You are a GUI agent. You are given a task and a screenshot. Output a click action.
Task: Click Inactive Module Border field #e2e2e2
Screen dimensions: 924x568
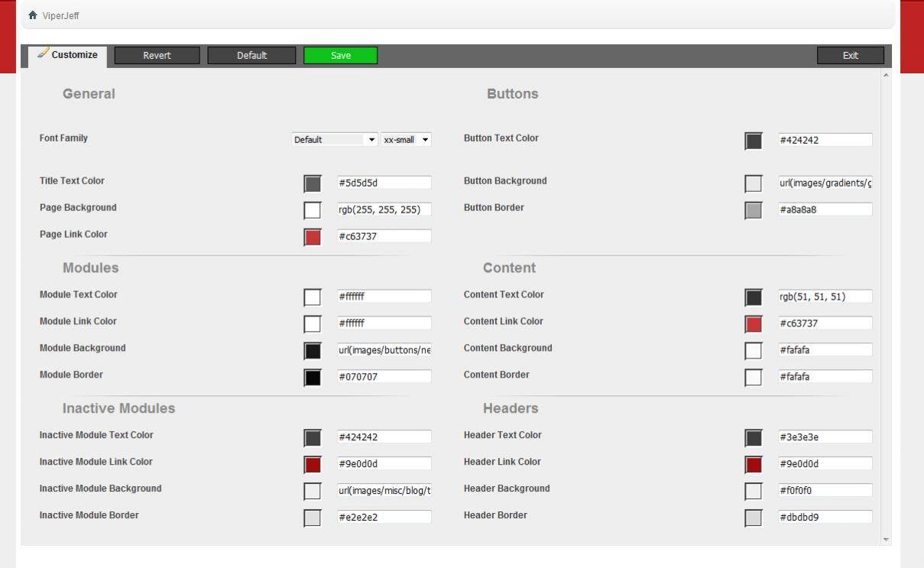(x=384, y=518)
